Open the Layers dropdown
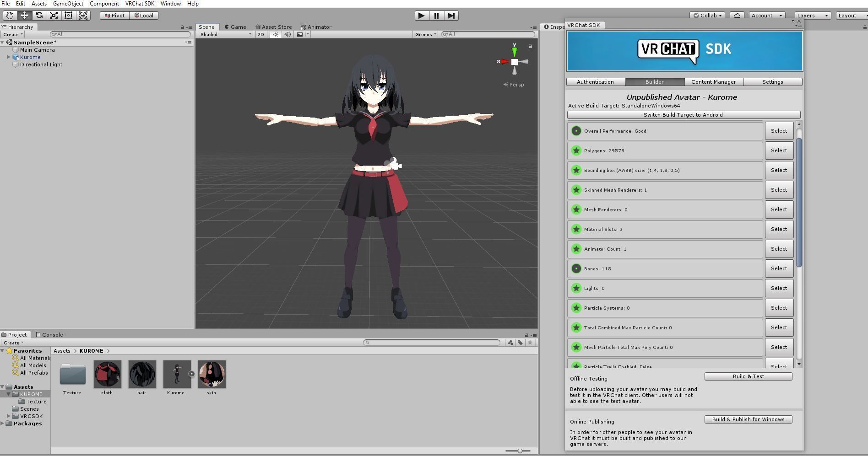The width and height of the screenshot is (868, 456). tap(813, 15)
